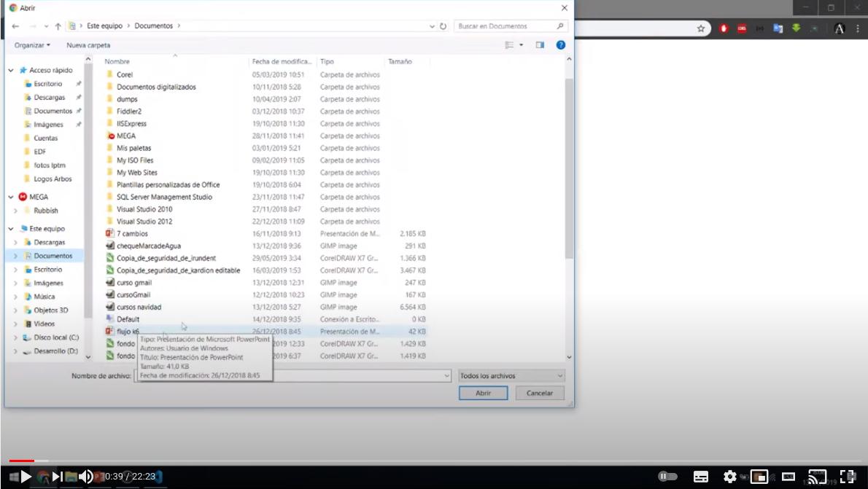Open the Organizar dropdown menu

[x=32, y=44]
